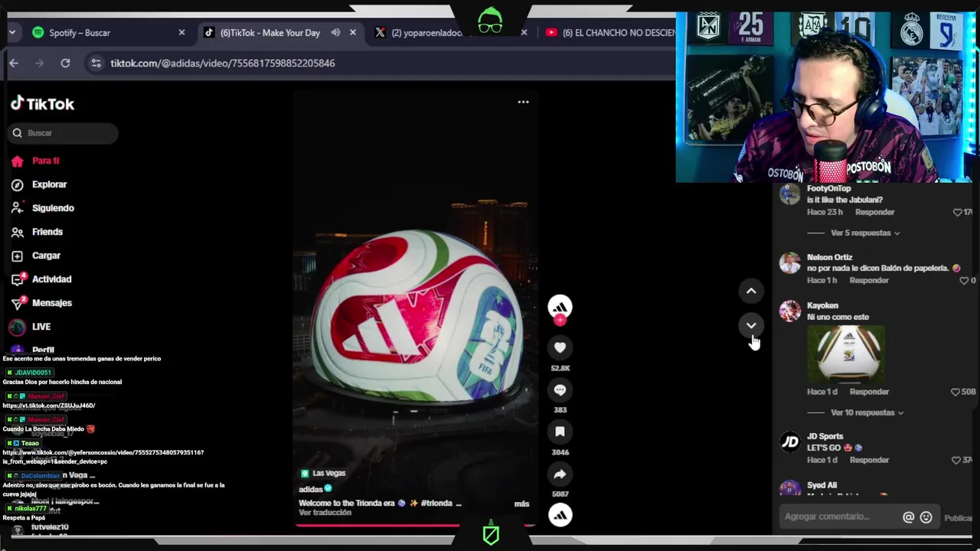Expand caption with más
This screenshot has height=551, width=980.
(521, 504)
